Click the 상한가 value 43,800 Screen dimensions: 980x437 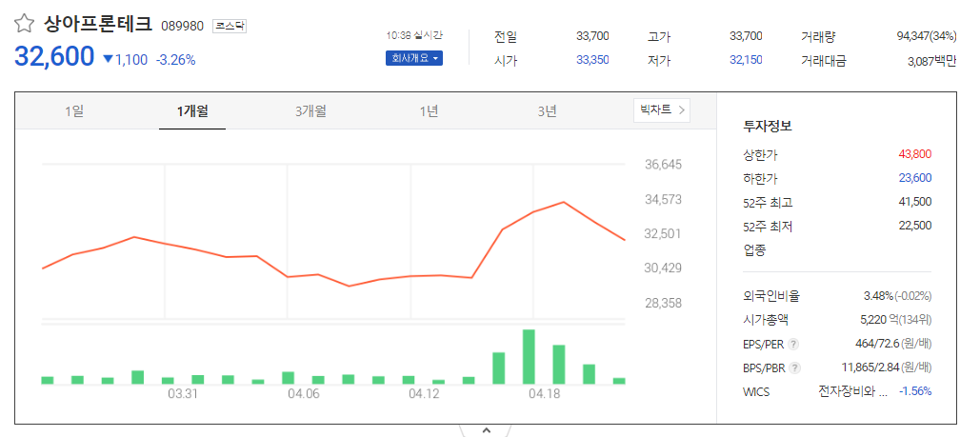(x=915, y=154)
